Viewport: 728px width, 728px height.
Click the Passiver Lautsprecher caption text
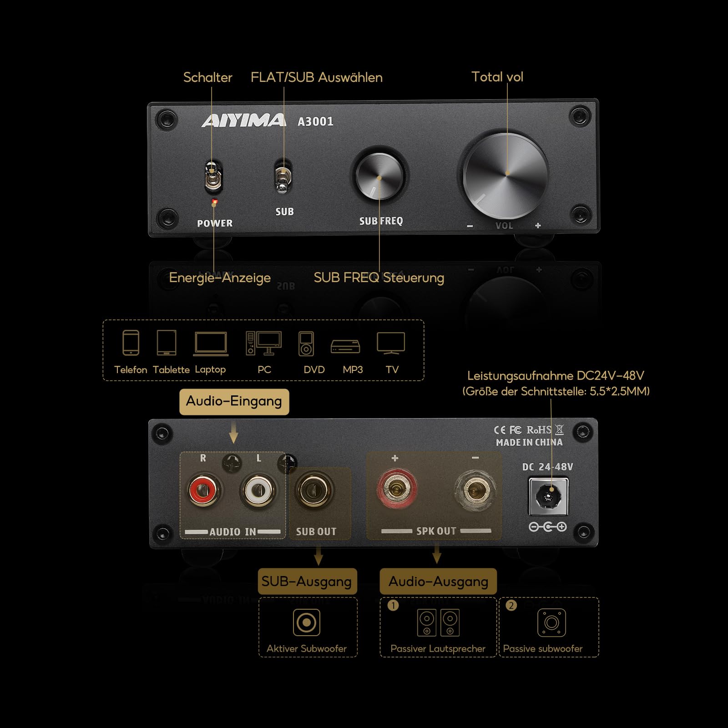click(x=438, y=649)
